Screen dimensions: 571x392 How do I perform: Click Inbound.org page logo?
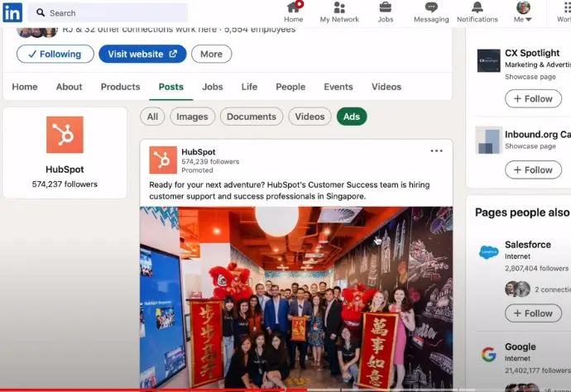[489, 140]
